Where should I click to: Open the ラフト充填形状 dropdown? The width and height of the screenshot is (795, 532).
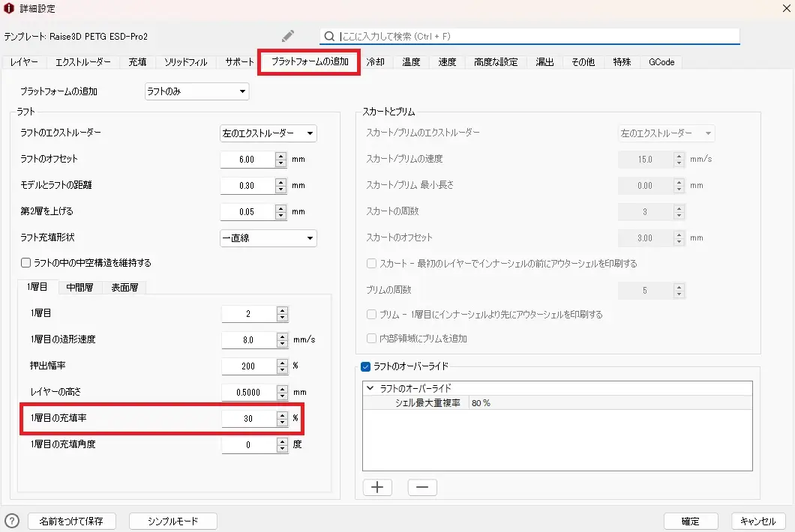click(268, 238)
